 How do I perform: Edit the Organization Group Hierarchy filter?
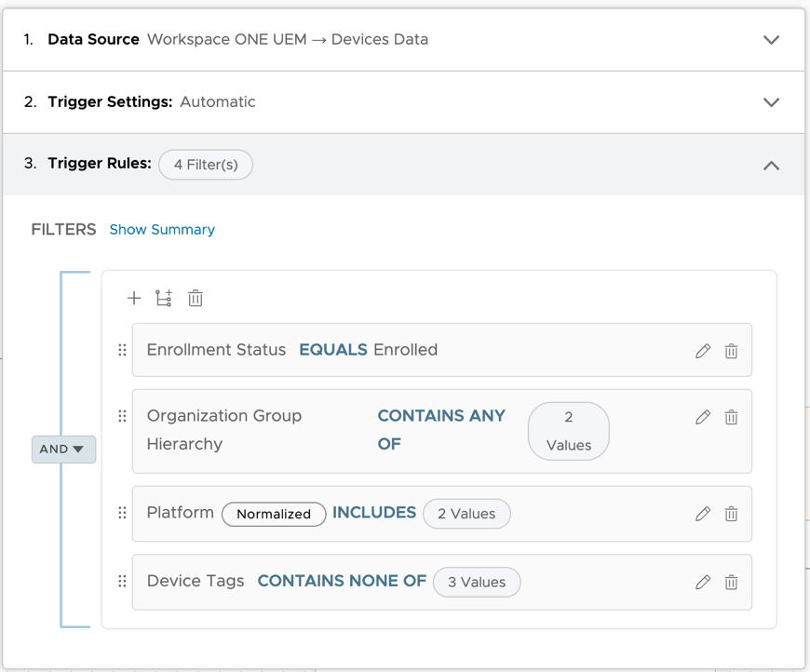tap(703, 417)
